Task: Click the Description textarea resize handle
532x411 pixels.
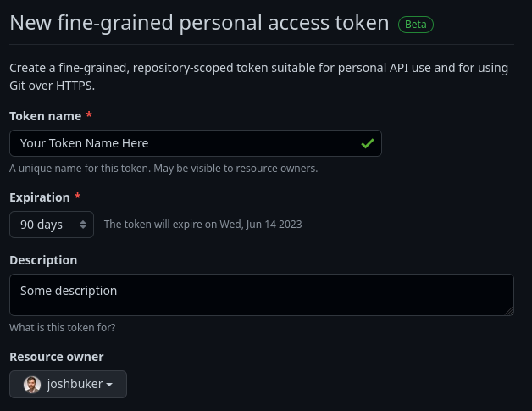Action: point(509,311)
